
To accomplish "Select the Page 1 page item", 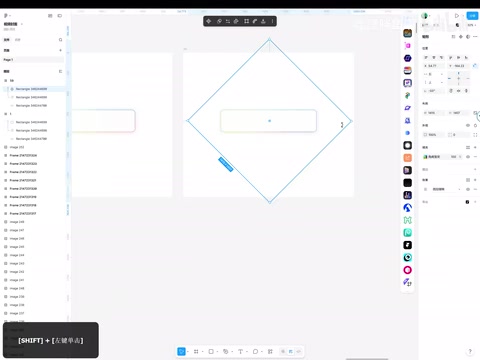I will [33, 60].
